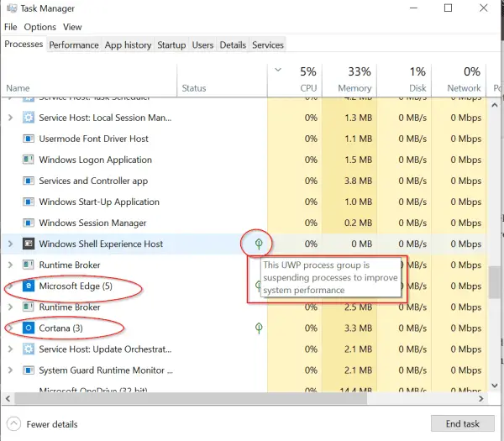Click the Service Host: Update Orchestrator gear icon

(29, 349)
